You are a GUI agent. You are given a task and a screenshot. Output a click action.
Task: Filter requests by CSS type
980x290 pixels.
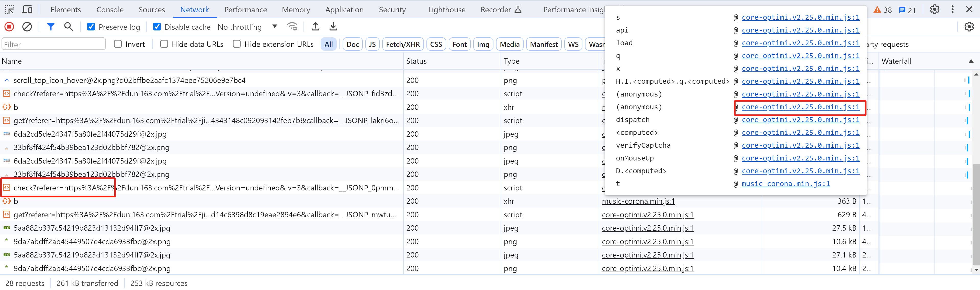[436, 45]
